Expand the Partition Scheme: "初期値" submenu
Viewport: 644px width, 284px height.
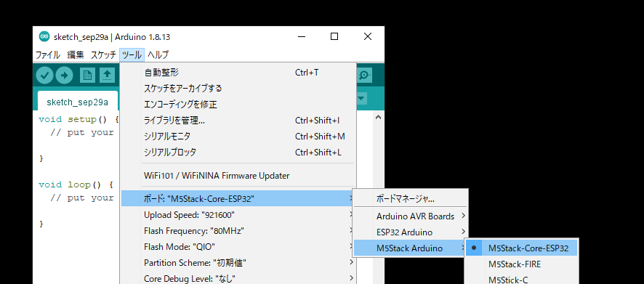click(x=238, y=263)
